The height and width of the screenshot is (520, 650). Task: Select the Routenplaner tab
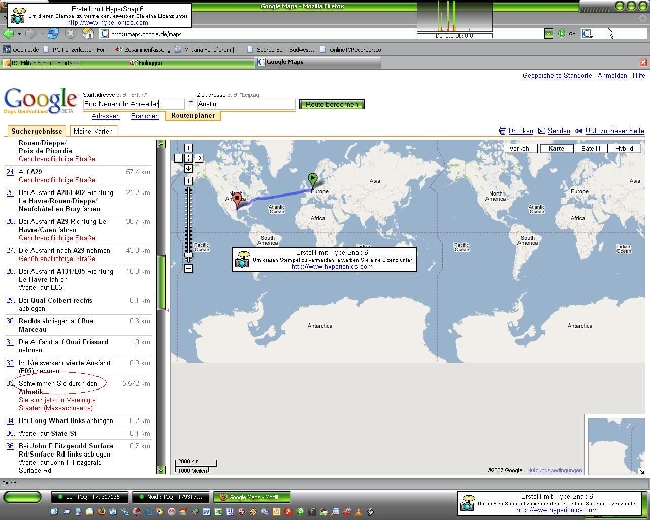(193, 116)
